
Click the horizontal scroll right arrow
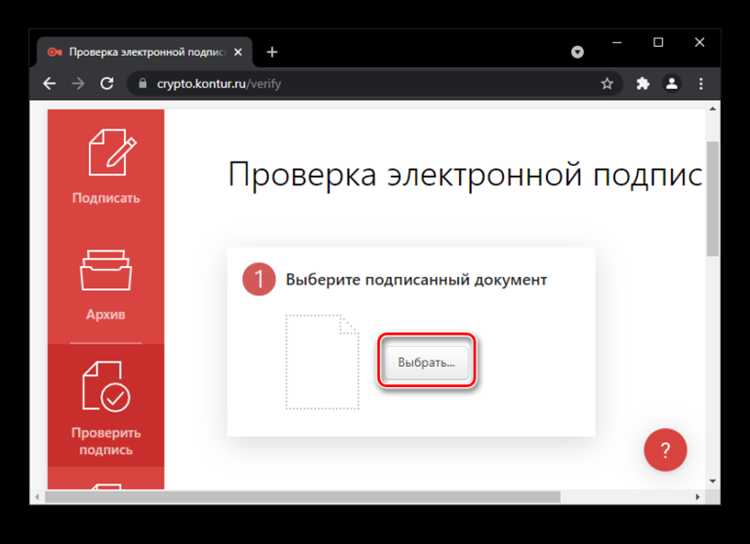pyautogui.click(x=697, y=497)
